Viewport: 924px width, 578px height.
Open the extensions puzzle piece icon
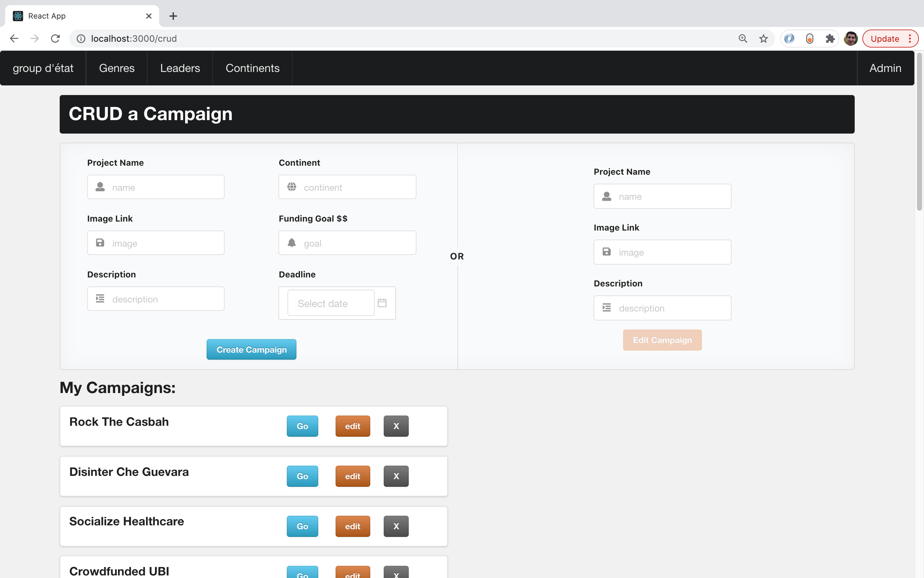coord(830,39)
